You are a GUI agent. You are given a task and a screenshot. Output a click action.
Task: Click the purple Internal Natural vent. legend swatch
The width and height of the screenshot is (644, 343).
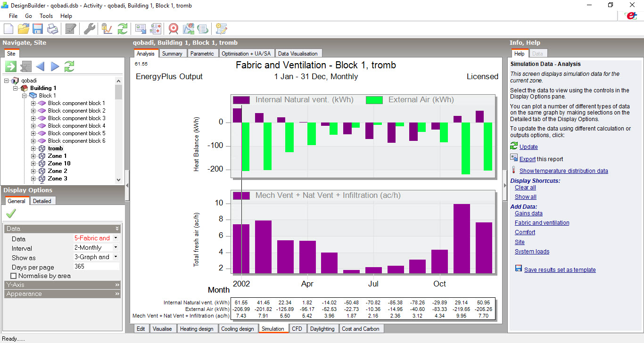tap(241, 100)
